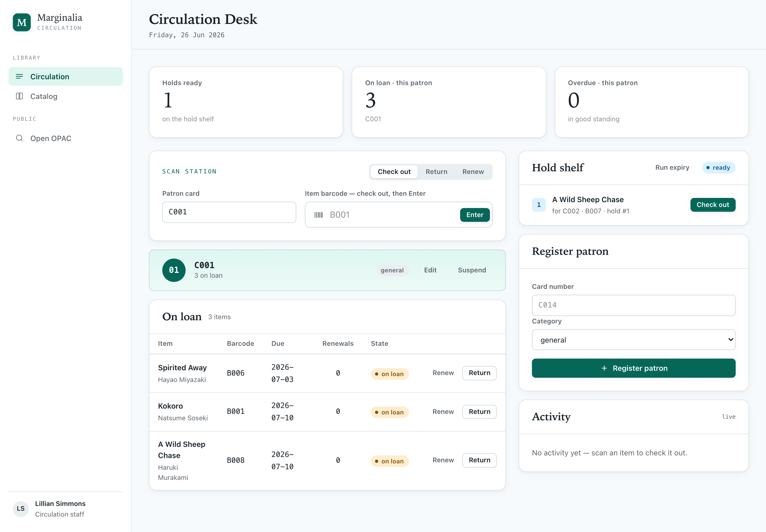Focus the Card number input field
Viewport: 766px width, 532px height.
pos(633,305)
